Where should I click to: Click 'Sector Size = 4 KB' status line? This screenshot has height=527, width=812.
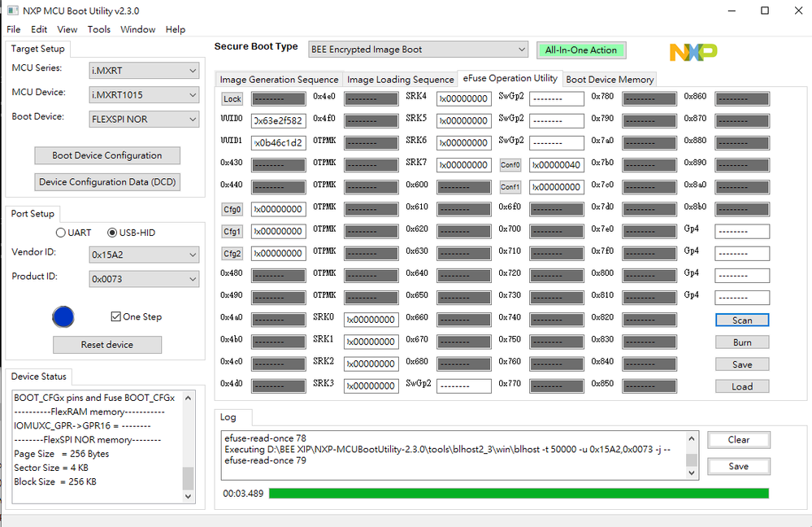[51, 468]
